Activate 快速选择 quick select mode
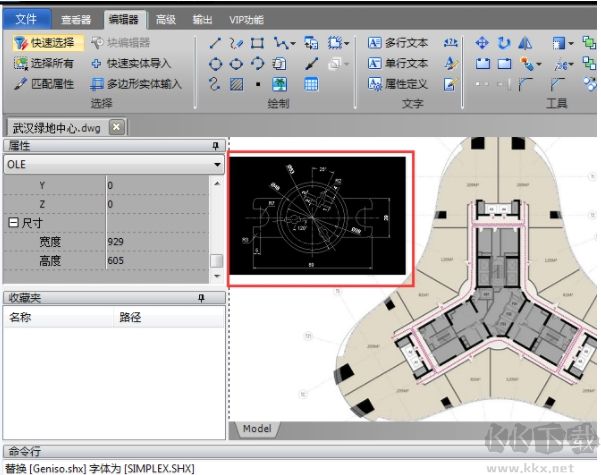 tap(44, 43)
